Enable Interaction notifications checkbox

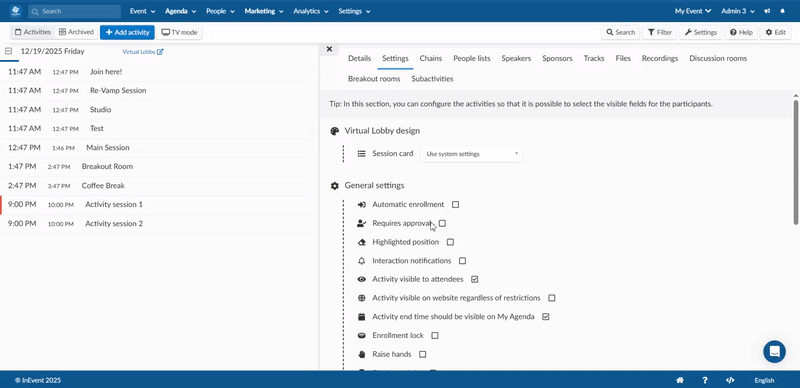coord(462,261)
